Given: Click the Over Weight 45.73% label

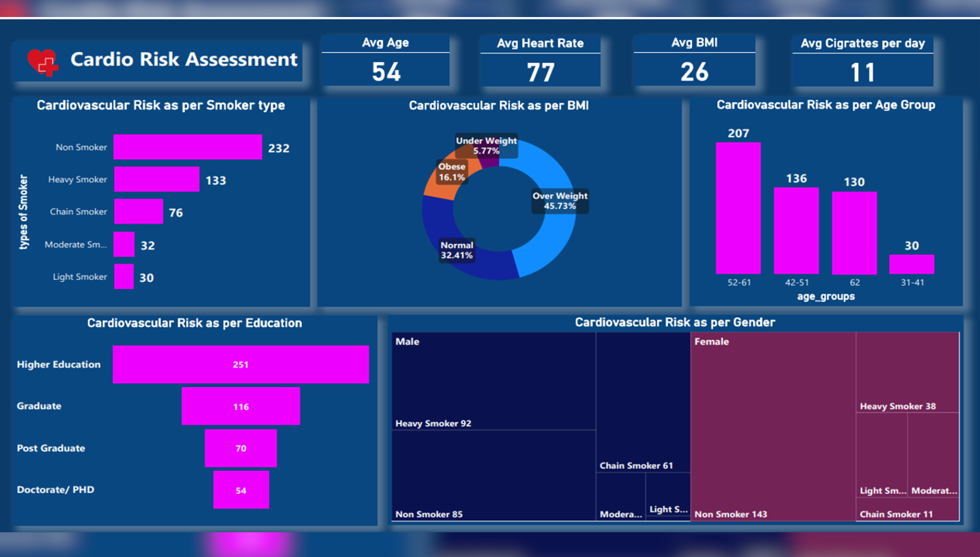Looking at the screenshot, I should pos(560,201).
